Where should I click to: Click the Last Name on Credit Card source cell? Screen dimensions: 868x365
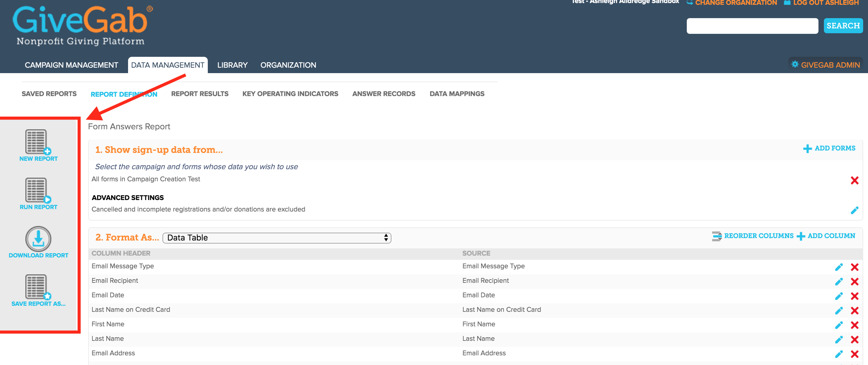(501, 310)
